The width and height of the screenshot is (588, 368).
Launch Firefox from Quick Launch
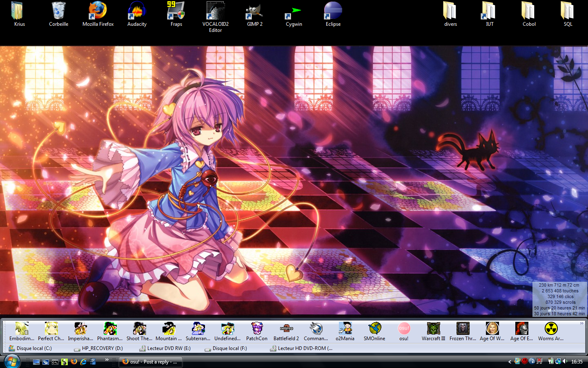pyautogui.click(x=74, y=361)
